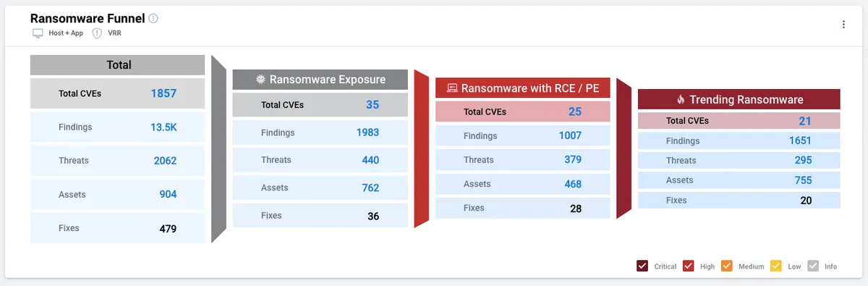Select the Ransomware Exposure header
This screenshot has width=868, height=286.
coord(320,80)
